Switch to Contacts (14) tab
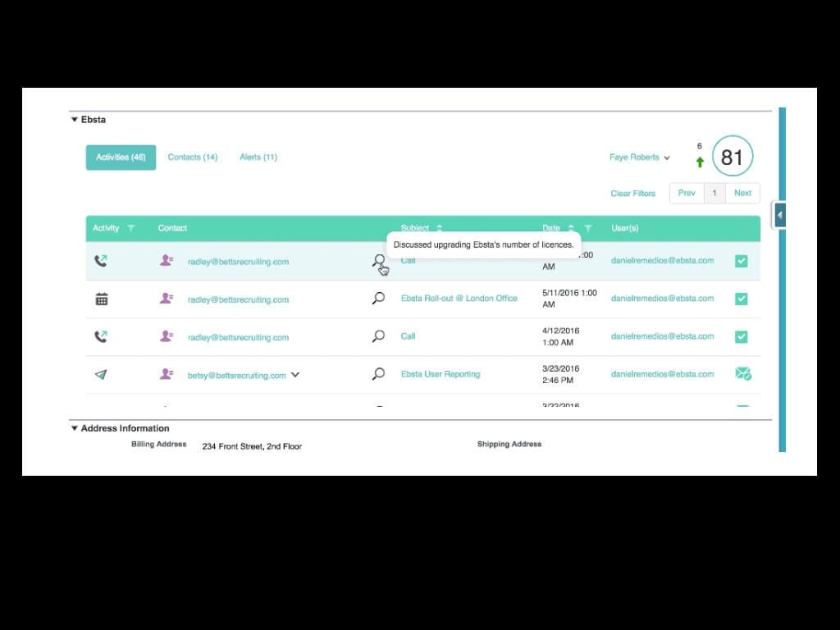Viewport: 840px width, 630px height. (x=192, y=157)
